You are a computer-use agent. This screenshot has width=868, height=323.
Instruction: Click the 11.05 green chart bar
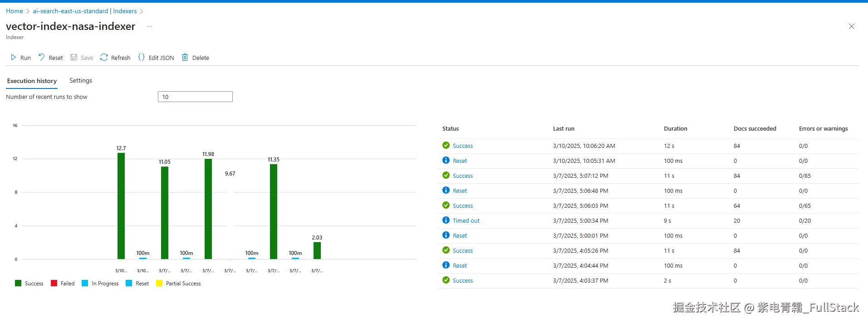coord(165,213)
